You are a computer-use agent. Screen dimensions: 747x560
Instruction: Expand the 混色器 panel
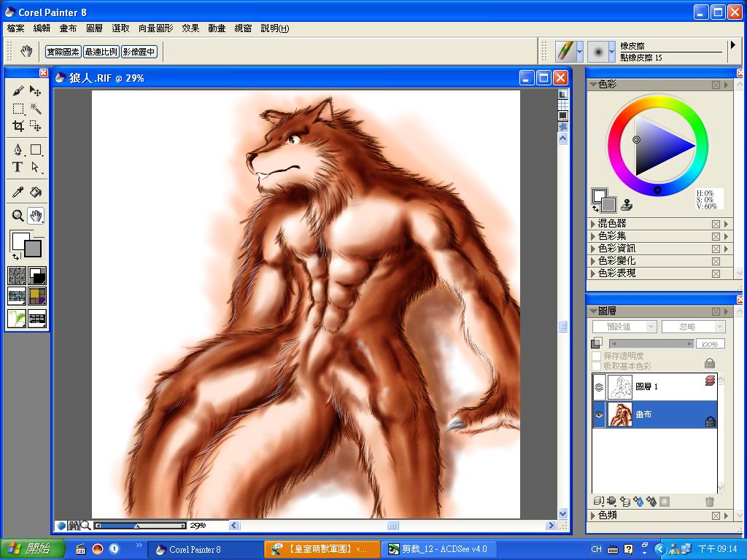pos(592,224)
